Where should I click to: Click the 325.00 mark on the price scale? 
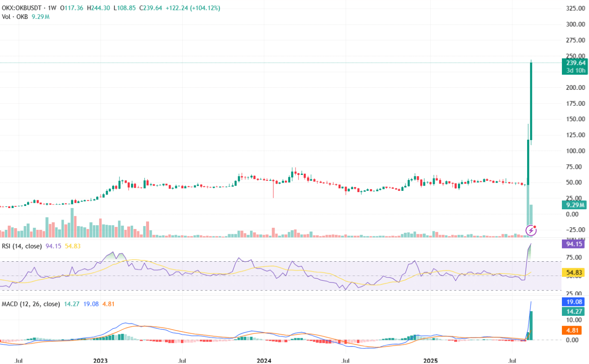click(575, 8)
